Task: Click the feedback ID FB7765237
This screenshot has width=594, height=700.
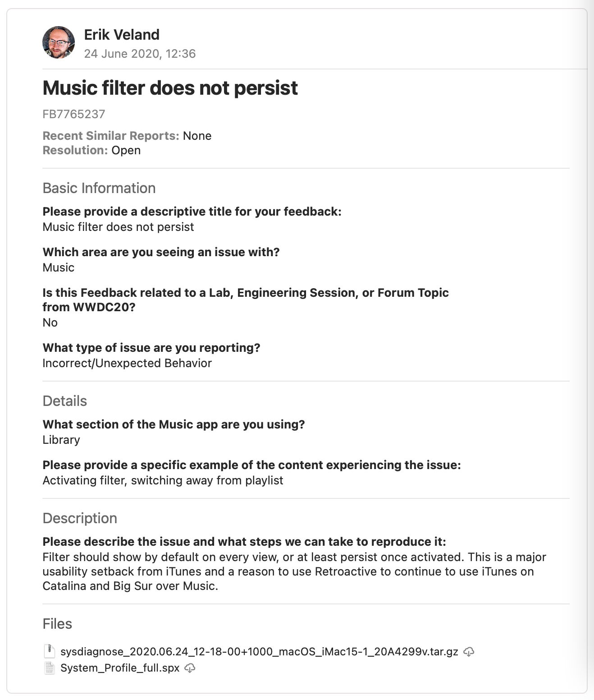Action: click(73, 114)
